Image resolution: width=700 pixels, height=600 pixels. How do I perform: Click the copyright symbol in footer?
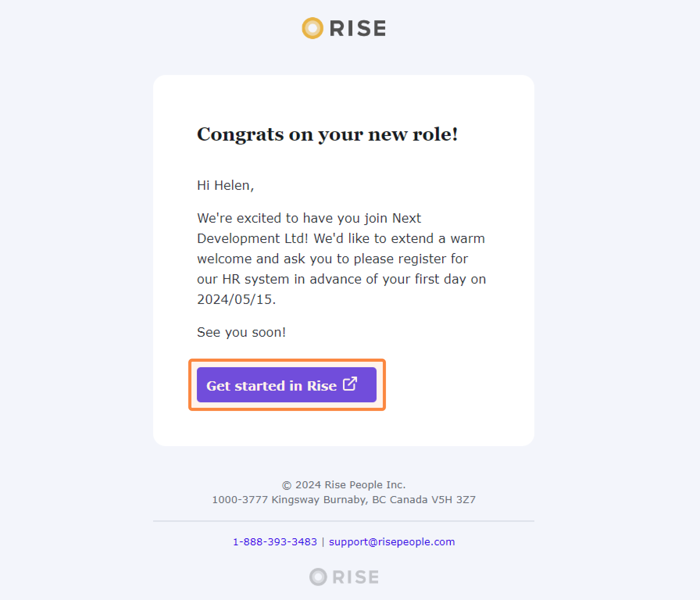point(287,485)
